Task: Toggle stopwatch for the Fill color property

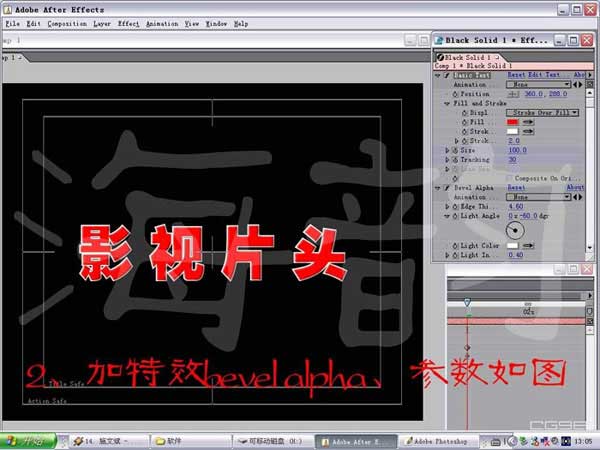Action: click(x=465, y=122)
